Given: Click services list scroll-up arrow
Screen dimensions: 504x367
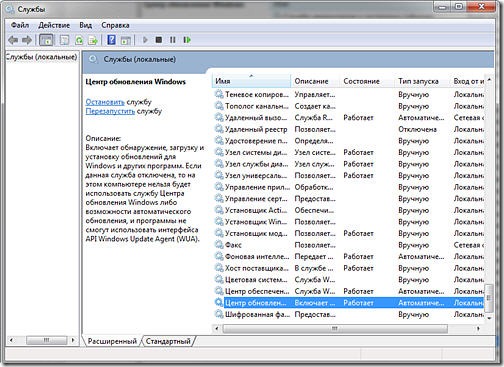Looking at the screenshot, I should (489, 80).
